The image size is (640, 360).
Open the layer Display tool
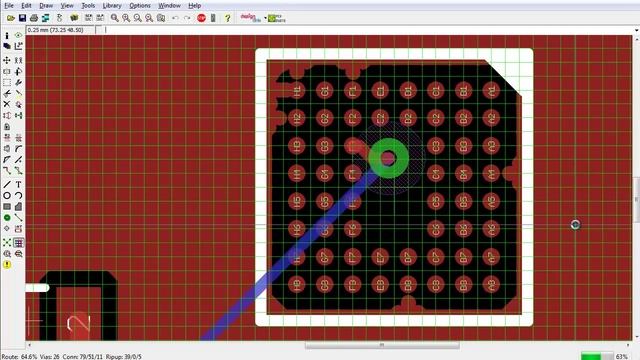coord(7,47)
